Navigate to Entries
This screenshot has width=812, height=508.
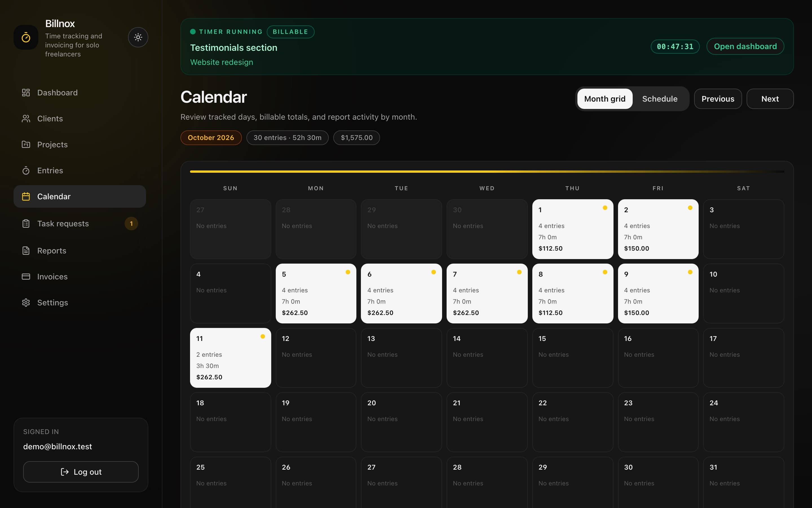point(80,170)
